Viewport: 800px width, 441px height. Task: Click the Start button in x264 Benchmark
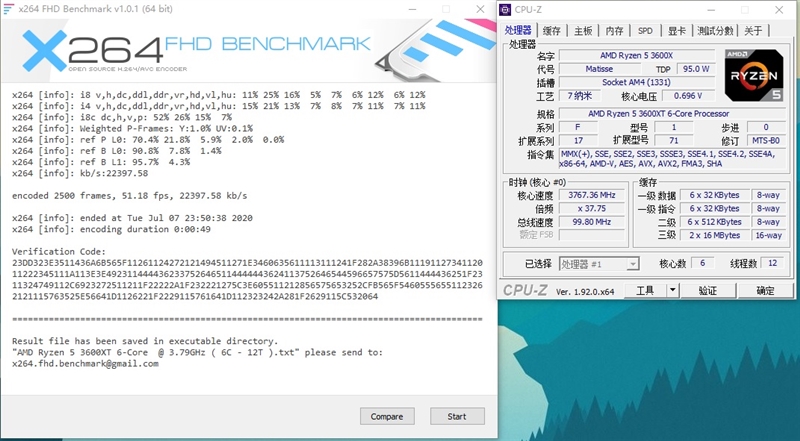point(457,416)
